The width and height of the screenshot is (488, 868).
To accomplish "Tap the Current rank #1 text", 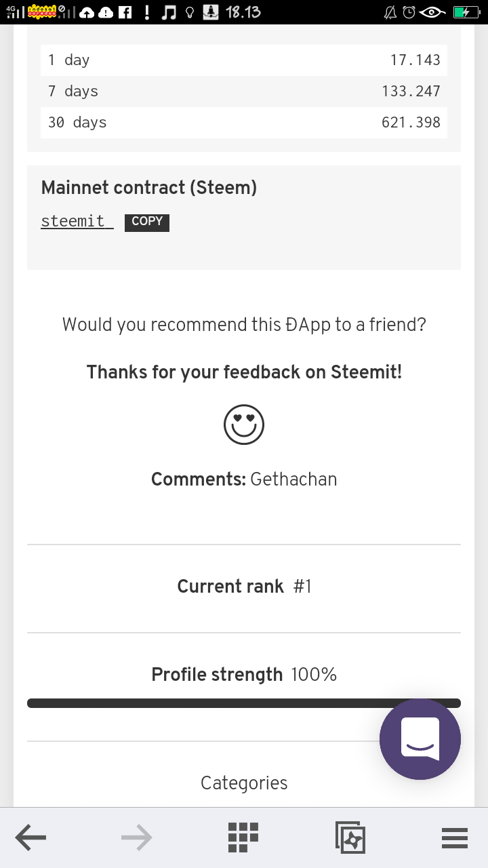I will click(x=244, y=587).
